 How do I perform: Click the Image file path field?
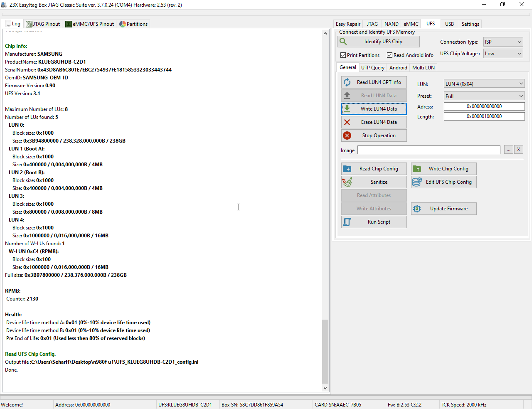click(429, 150)
